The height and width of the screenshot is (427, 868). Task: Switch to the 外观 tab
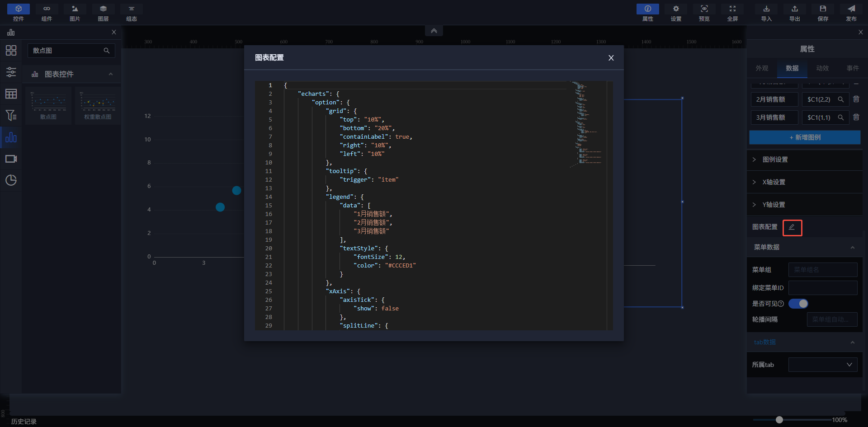click(762, 68)
